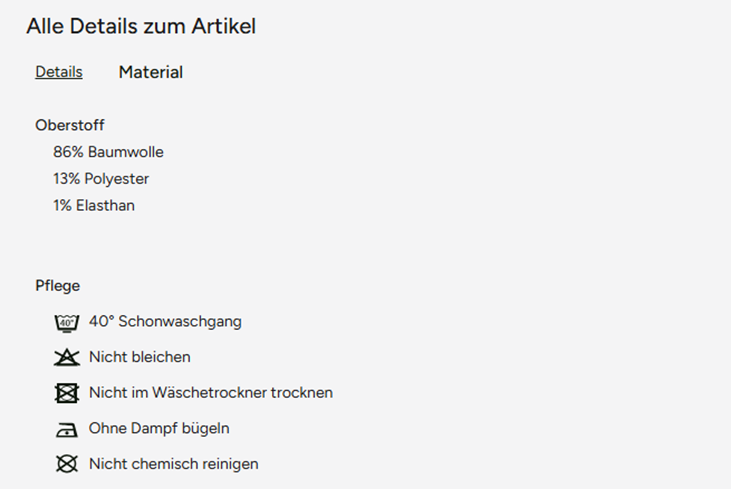Click the word 'Artikel' in the title
This screenshot has width=731, height=489.
coord(225,27)
